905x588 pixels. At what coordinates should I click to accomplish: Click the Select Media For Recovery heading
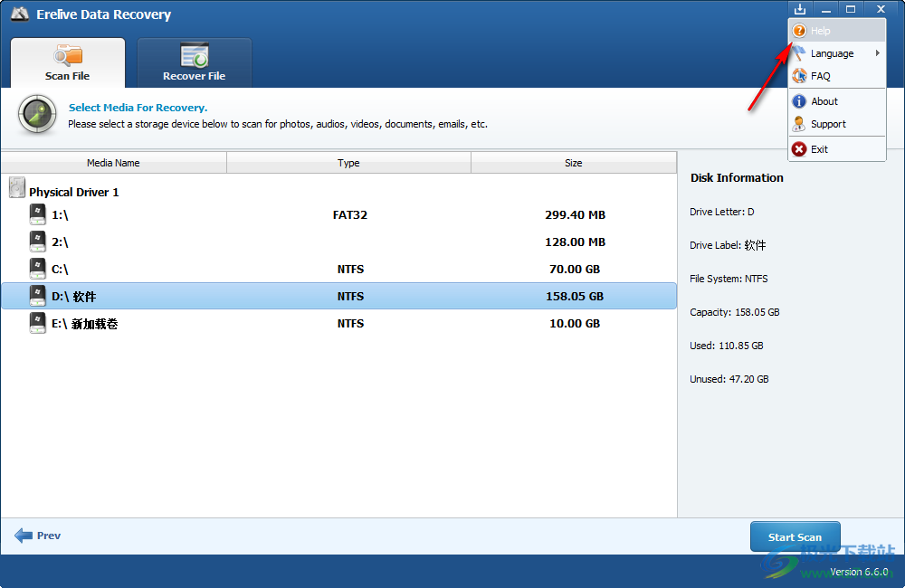138,108
